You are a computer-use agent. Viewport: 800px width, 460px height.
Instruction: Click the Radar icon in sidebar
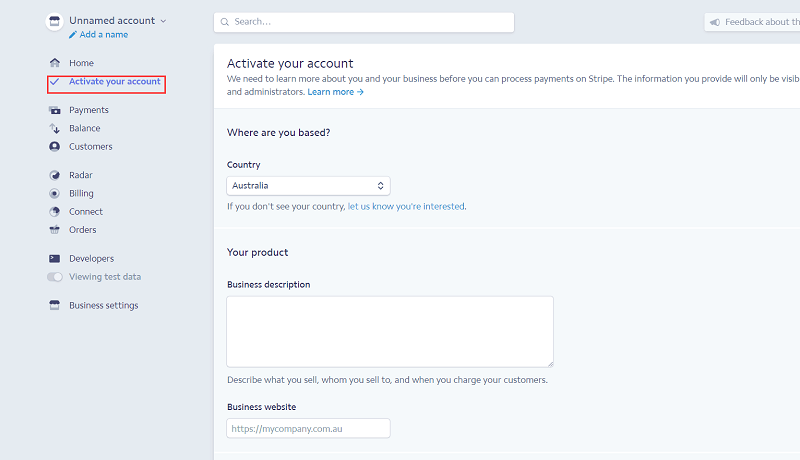pyautogui.click(x=55, y=175)
